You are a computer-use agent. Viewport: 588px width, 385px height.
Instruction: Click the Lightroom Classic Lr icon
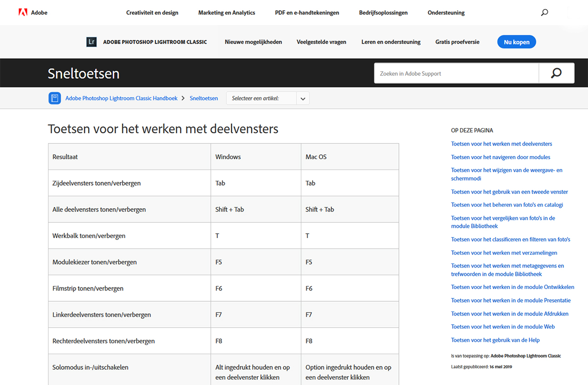coord(92,42)
